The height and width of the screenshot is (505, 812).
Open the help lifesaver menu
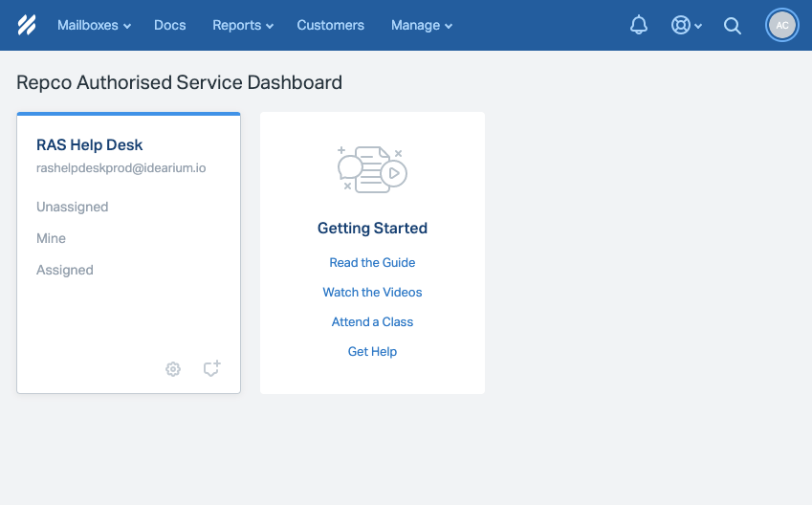pos(686,25)
